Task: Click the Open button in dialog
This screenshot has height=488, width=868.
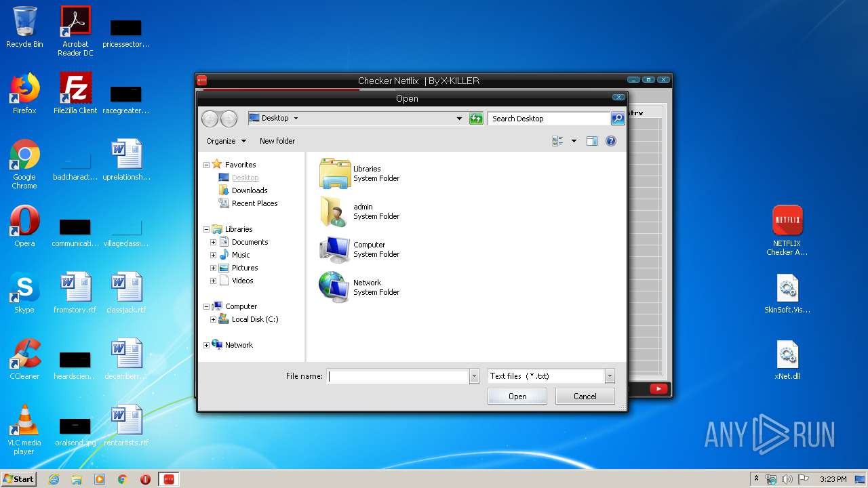Action: point(517,396)
